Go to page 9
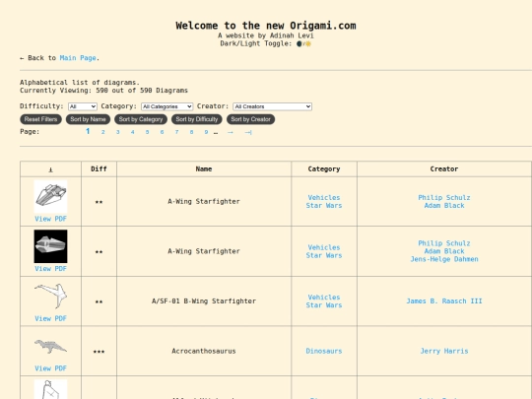 206,132
